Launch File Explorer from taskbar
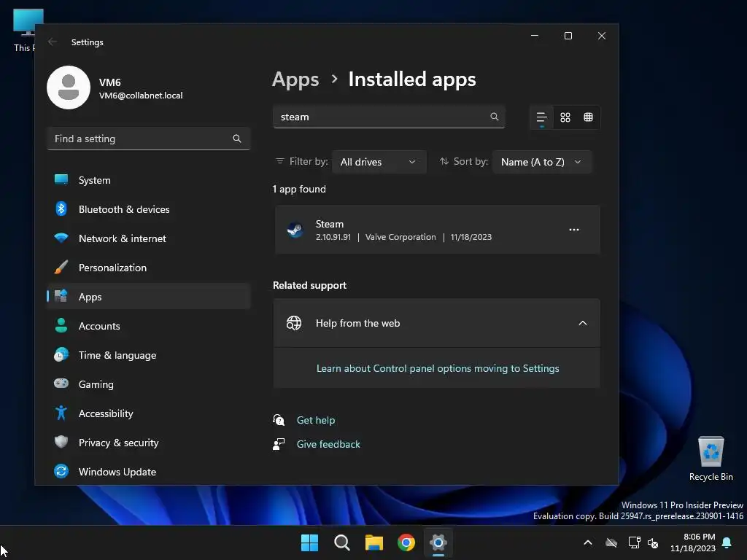 (374, 542)
